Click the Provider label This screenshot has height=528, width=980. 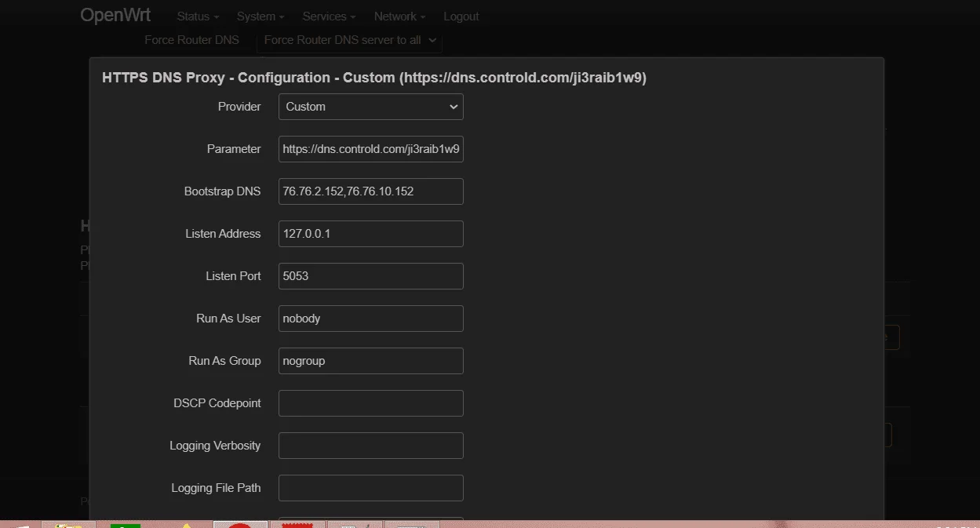[239, 107]
